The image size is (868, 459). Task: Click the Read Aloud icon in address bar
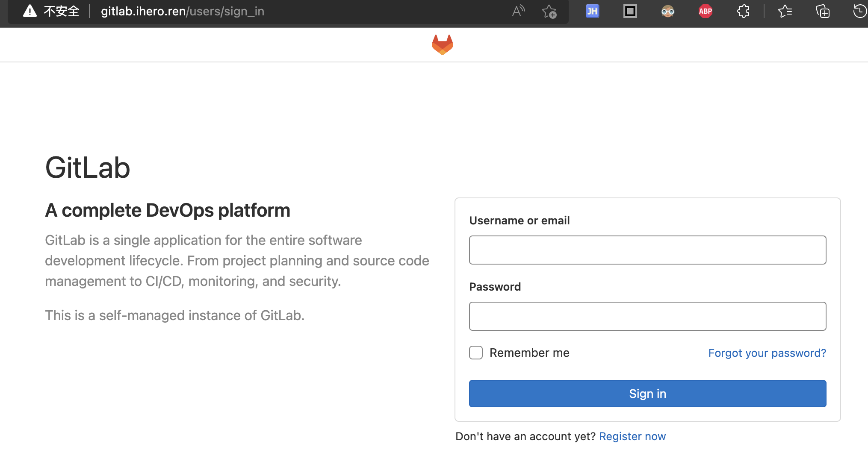pos(518,11)
